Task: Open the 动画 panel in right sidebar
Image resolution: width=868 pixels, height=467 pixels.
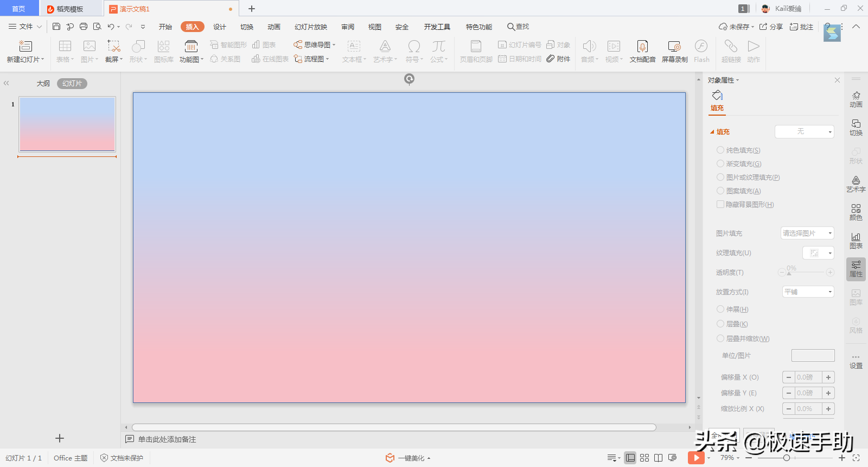Action: 856,99
